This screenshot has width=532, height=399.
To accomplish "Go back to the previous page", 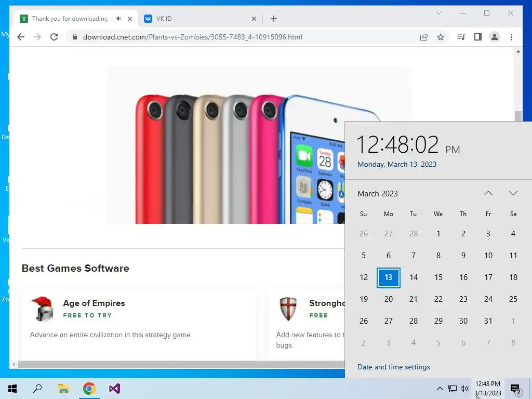I will pyautogui.click(x=21, y=37).
